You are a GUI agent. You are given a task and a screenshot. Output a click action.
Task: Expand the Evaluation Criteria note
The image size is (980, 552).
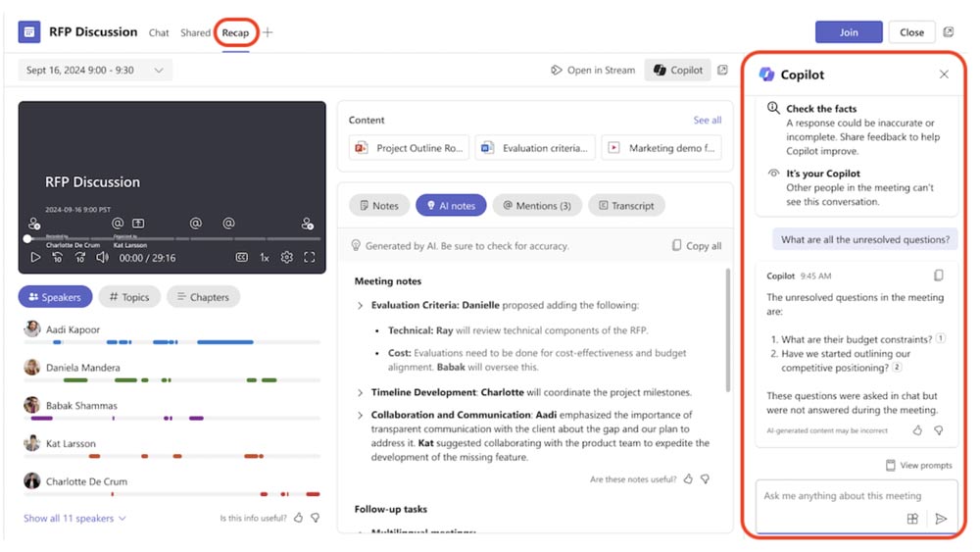point(360,305)
